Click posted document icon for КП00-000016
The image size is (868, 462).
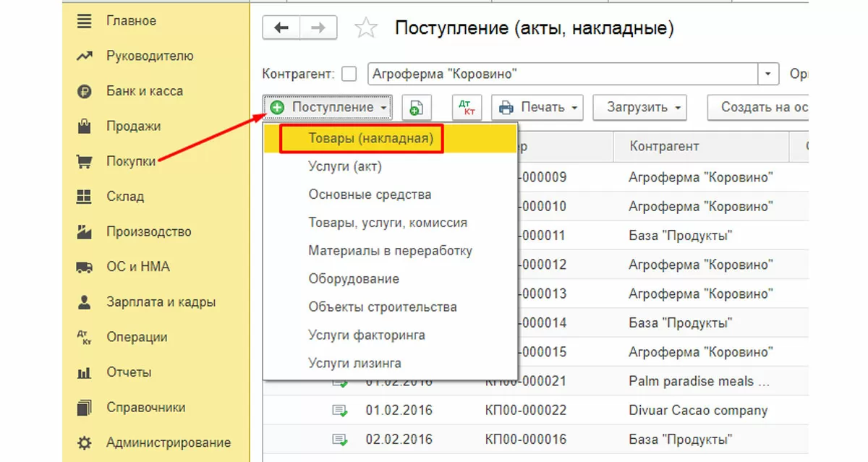[x=339, y=439]
